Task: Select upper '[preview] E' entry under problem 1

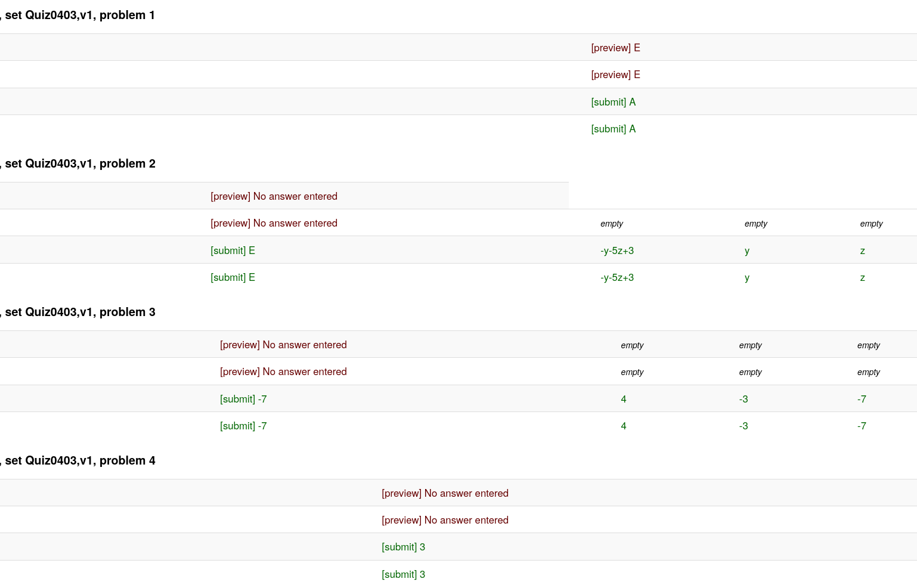Action: pos(615,48)
